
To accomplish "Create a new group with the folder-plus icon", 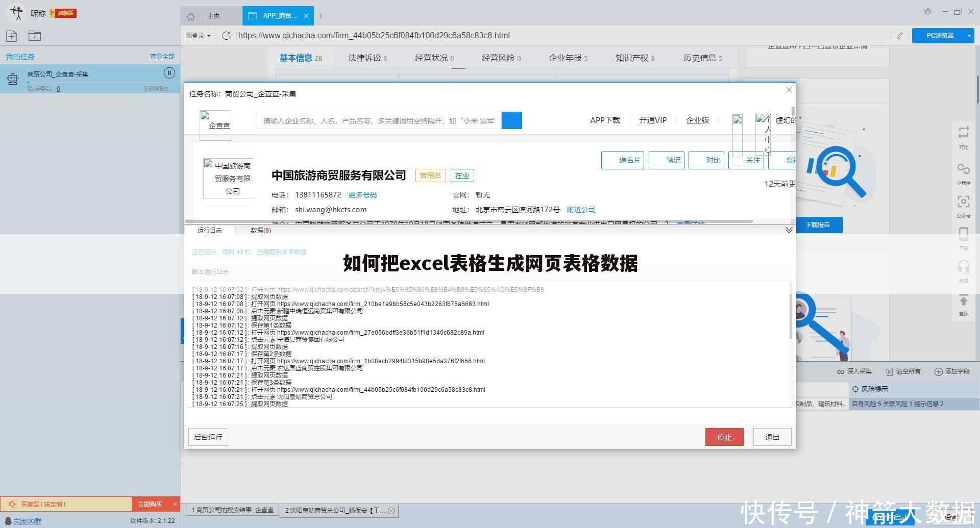I will tap(34, 36).
